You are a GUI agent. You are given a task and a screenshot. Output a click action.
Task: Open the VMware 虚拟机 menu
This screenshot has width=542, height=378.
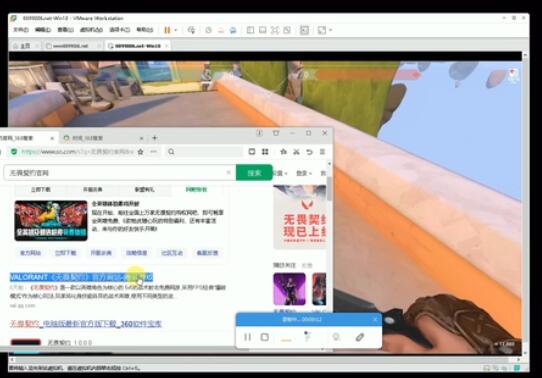pyautogui.click(x=91, y=30)
